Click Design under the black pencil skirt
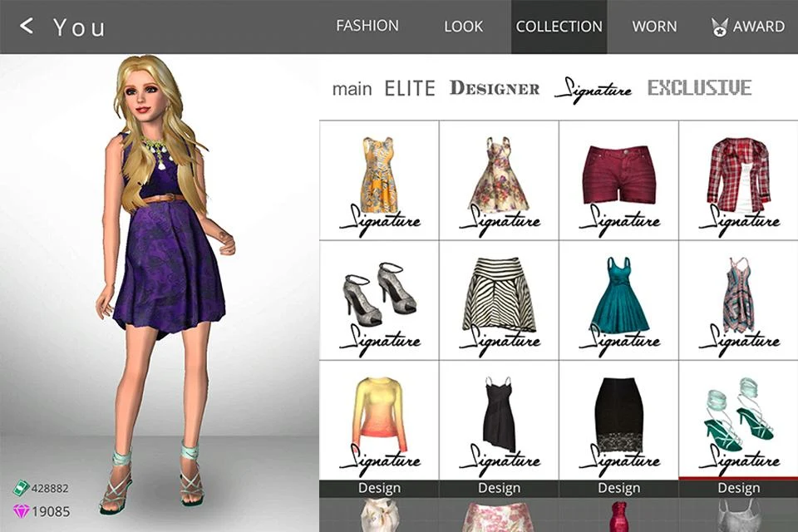The image size is (798, 532). coord(618,488)
